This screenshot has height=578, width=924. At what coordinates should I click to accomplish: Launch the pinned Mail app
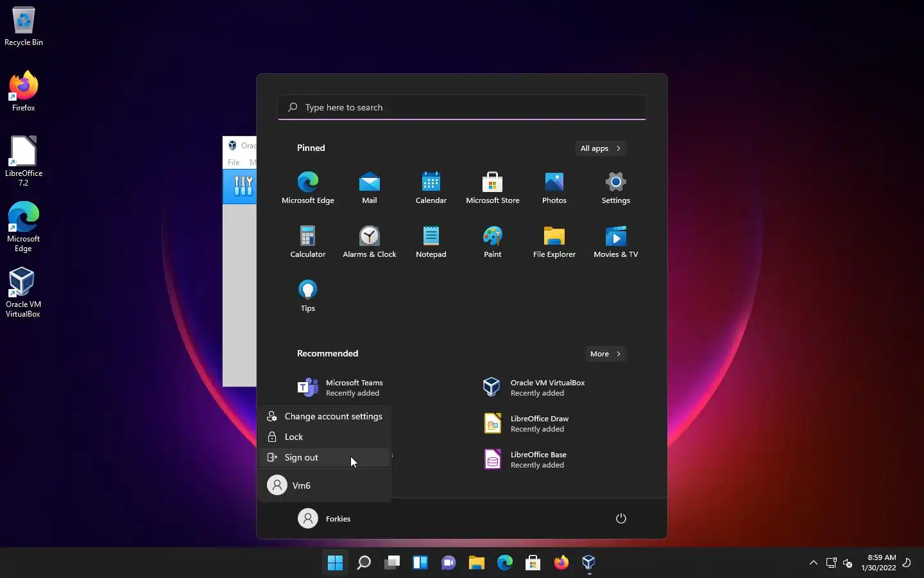coord(370,188)
